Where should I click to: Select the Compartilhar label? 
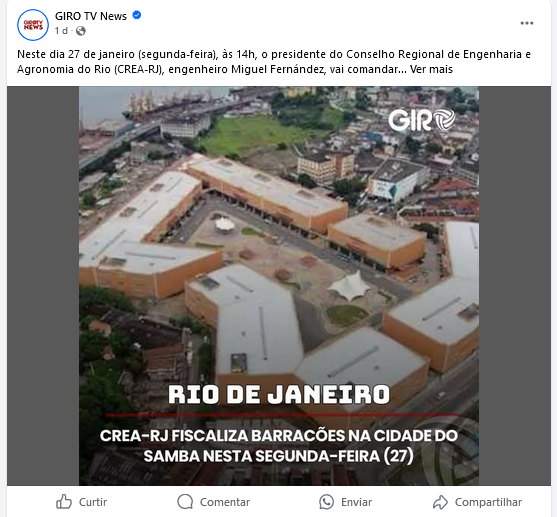click(488, 502)
